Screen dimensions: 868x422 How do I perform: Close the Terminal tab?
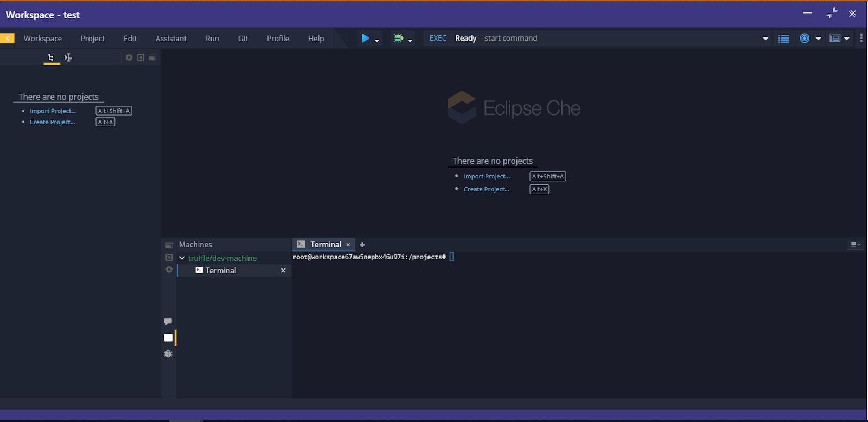[348, 245]
